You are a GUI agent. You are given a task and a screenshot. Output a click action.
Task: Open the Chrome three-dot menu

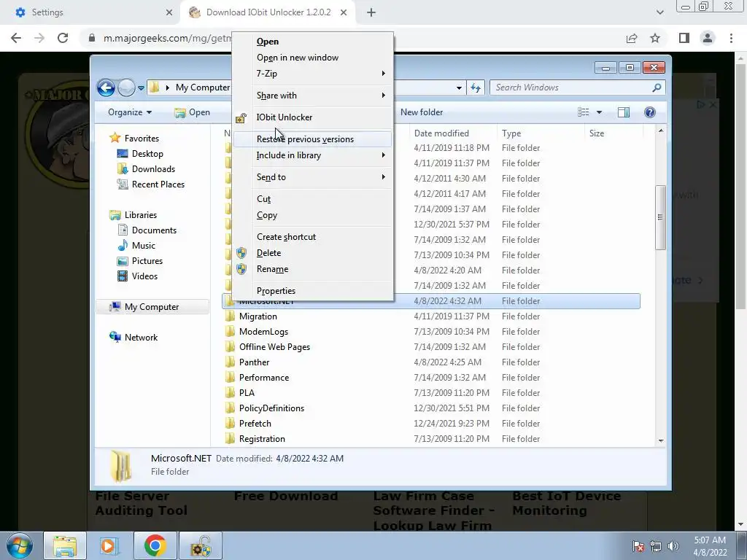pyautogui.click(x=731, y=38)
